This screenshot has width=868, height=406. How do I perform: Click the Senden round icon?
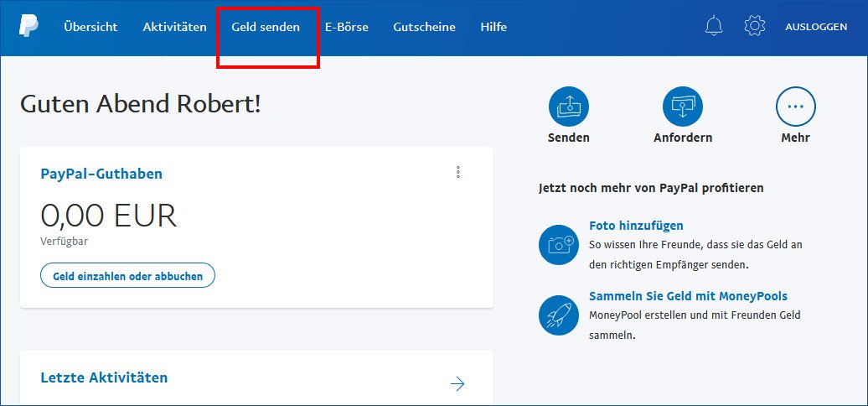pos(569,107)
